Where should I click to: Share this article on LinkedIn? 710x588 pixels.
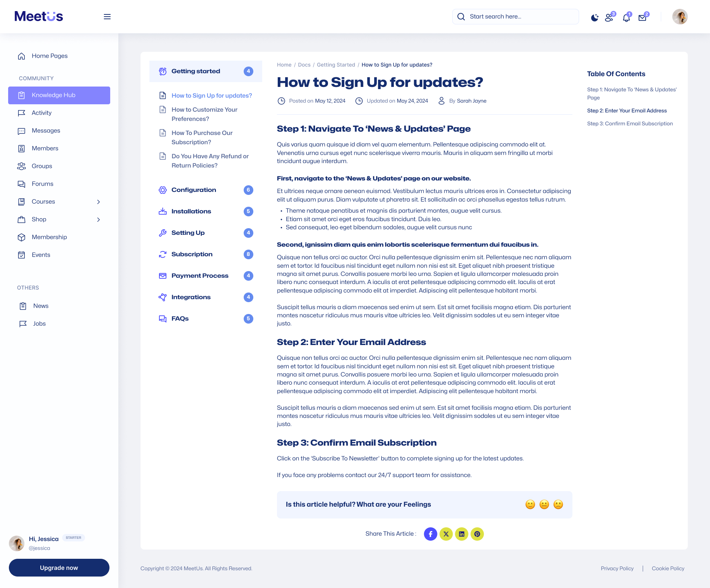461,534
